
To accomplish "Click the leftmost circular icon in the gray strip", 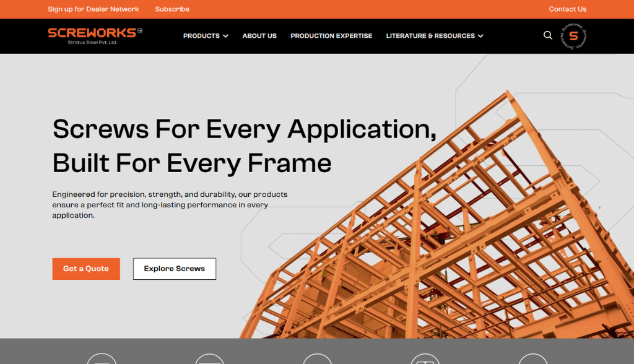I will 102,359.
